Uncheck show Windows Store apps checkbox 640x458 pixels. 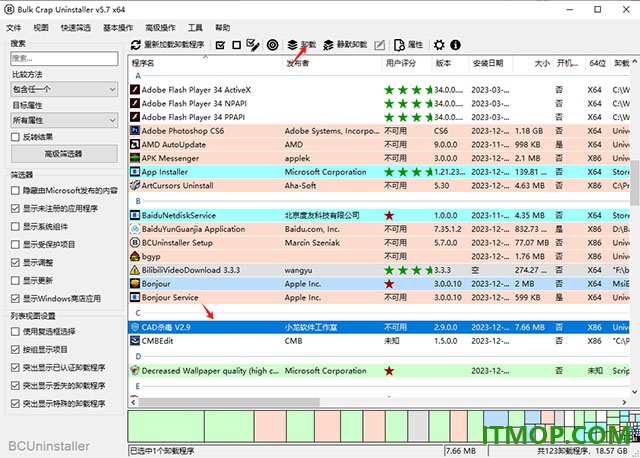click(x=15, y=298)
